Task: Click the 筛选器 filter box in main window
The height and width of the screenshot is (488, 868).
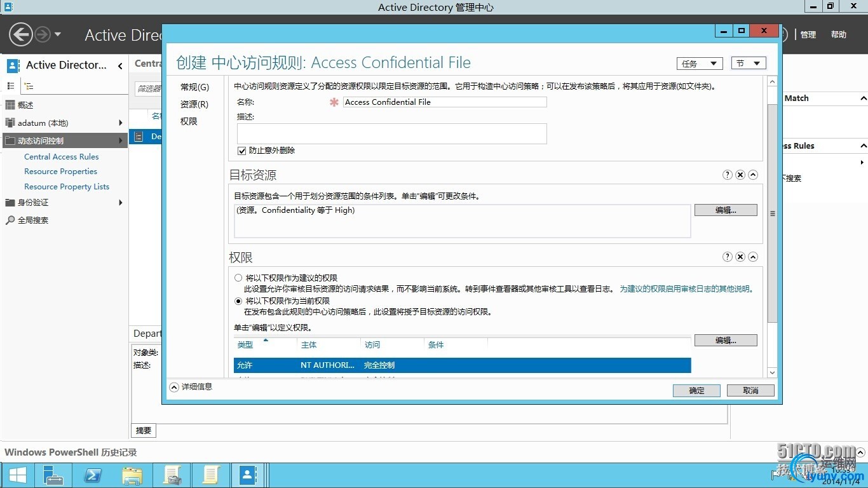Action: click(x=149, y=89)
